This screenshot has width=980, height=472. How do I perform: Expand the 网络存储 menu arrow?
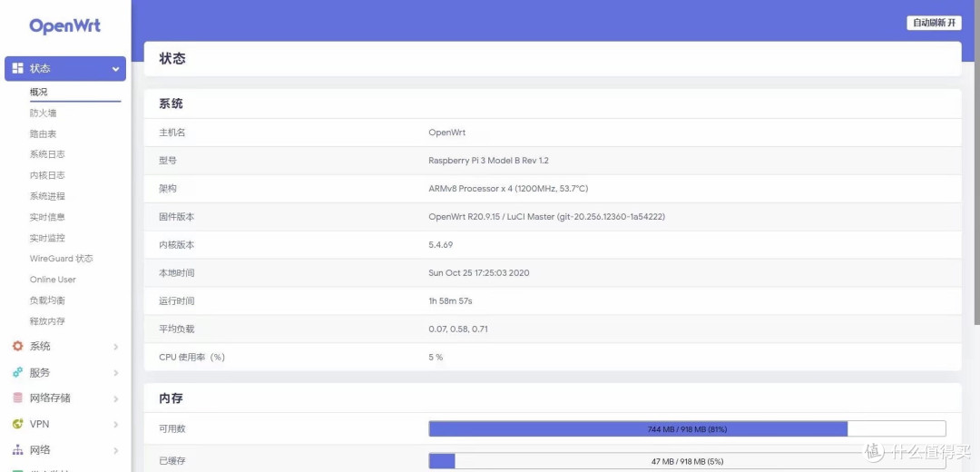pyautogui.click(x=115, y=398)
